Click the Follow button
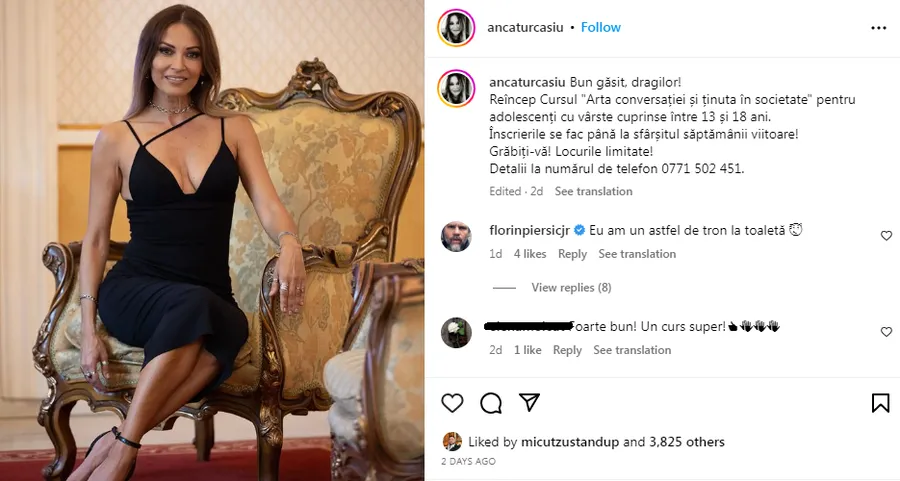Screen dimensions: 900x481 tap(601, 27)
